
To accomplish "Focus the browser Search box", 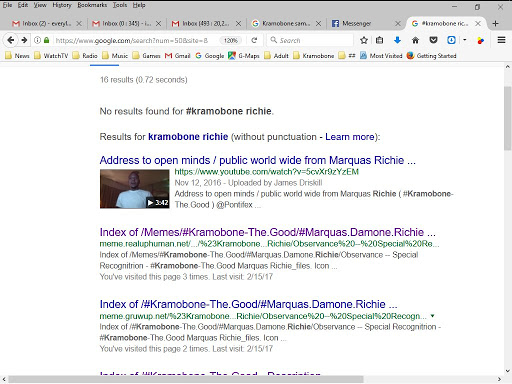I will (x=310, y=40).
